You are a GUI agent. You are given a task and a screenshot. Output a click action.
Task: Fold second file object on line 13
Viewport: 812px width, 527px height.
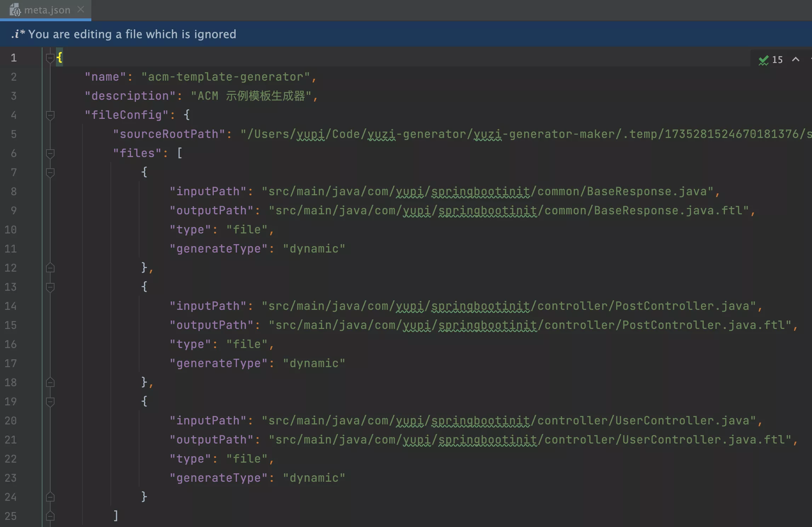pos(50,287)
